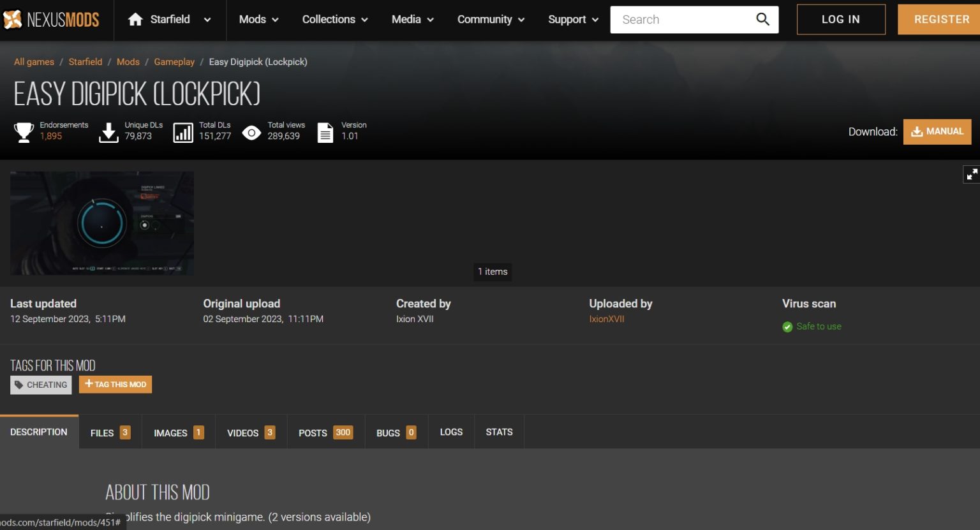Expand the Mods navigation dropdown
980x530 pixels.
point(253,19)
